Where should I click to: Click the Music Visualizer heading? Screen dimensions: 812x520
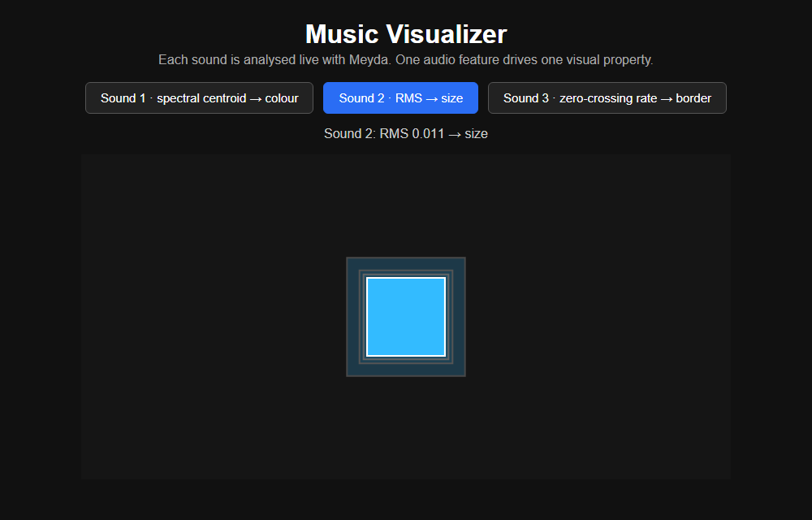click(x=406, y=34)
